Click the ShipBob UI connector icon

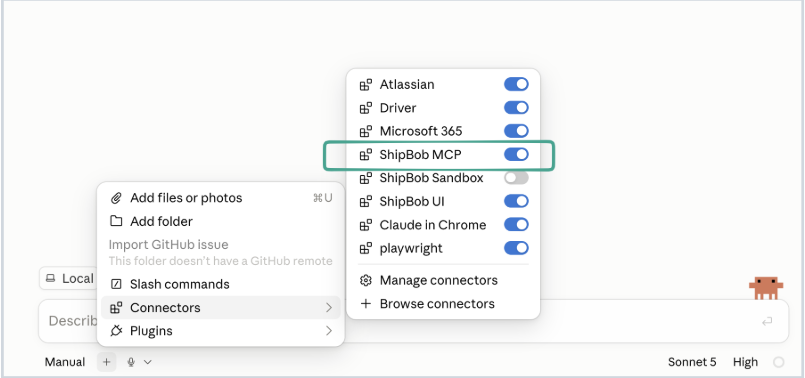(x=366, y=202)
